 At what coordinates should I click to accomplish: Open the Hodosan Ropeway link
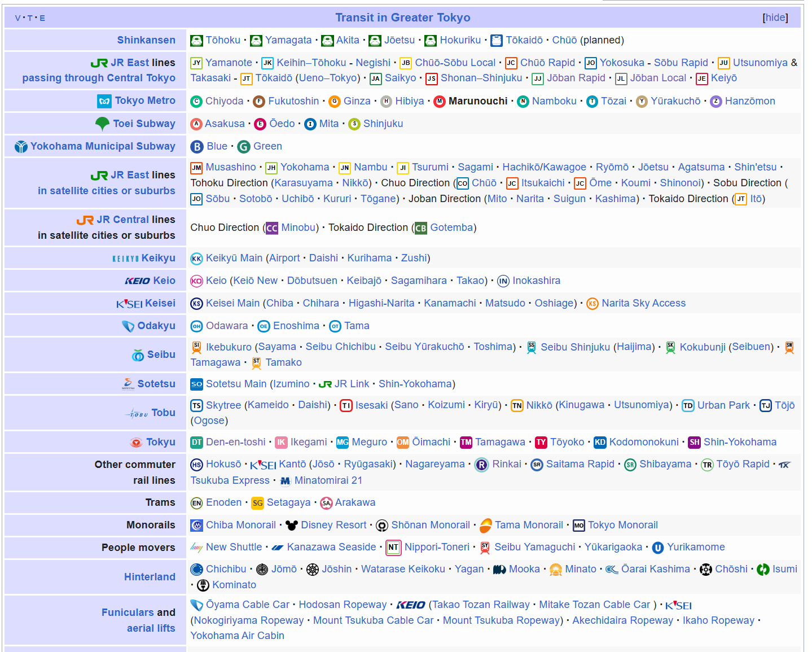pos(343,605)
